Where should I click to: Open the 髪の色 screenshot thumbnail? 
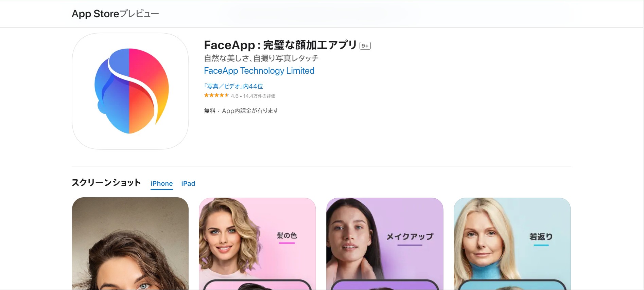[257, 243]
